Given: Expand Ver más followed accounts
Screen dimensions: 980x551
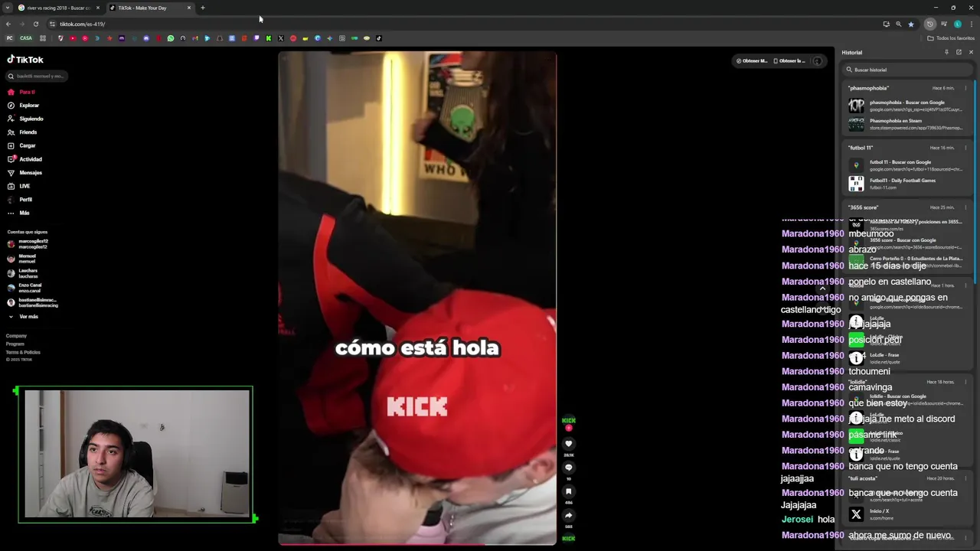Looking at the screenshot, I should coord(23,316).
